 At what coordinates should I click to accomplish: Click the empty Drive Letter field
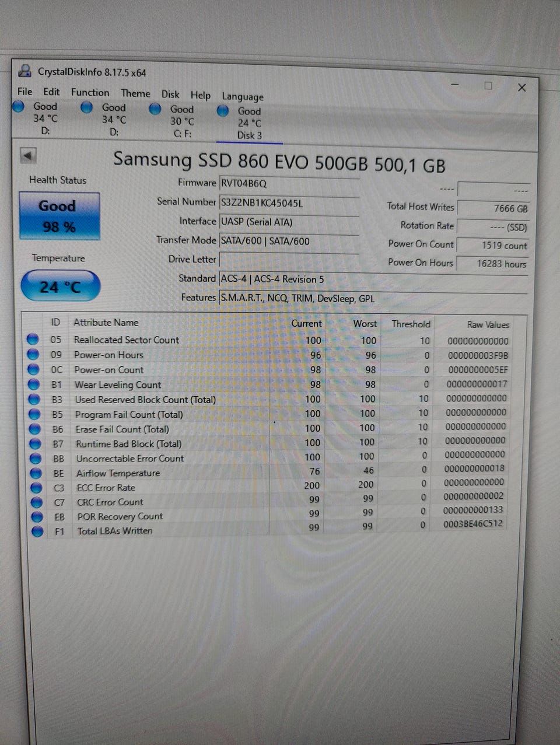click(289, 260)
